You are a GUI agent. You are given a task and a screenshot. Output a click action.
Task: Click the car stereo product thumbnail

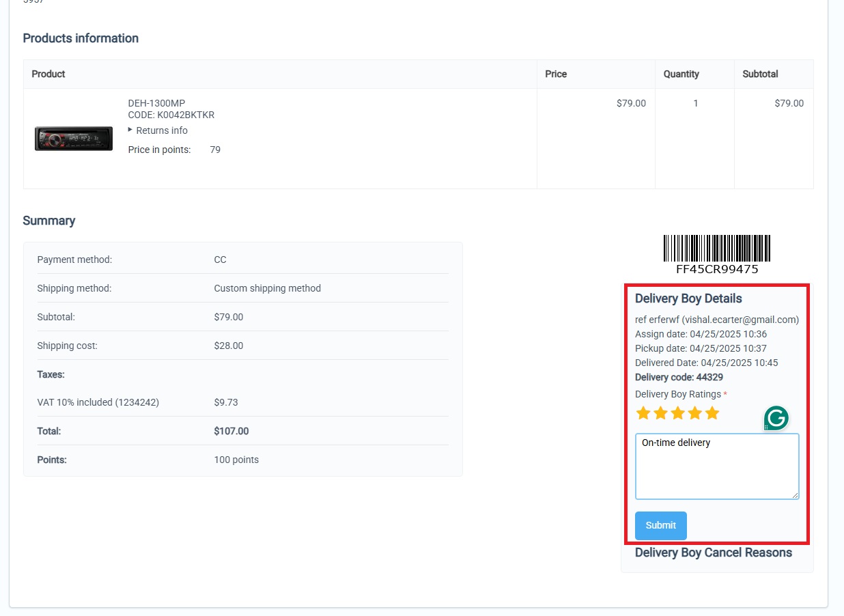click(x=74, y=139)
